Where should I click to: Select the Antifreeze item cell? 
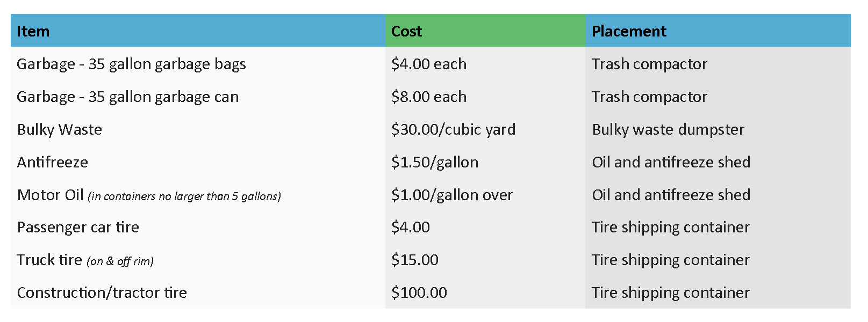point(53,162)
